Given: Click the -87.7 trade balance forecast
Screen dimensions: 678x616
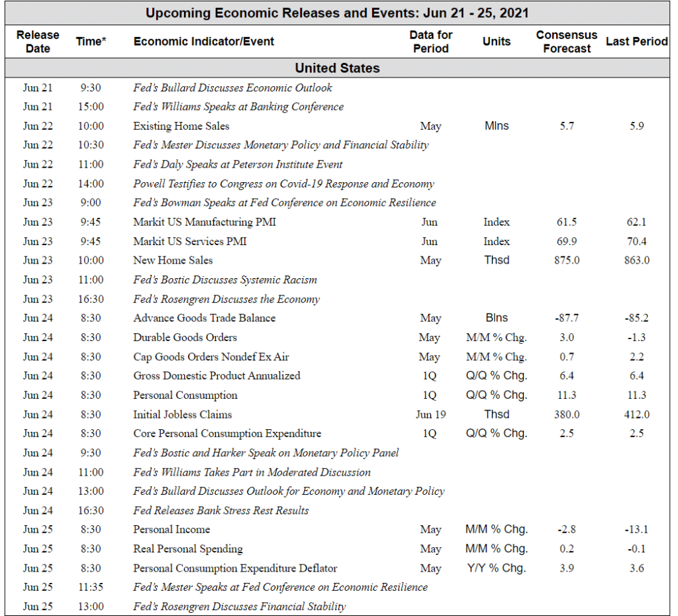Looking at the screenshot, I should click(567, 318).
